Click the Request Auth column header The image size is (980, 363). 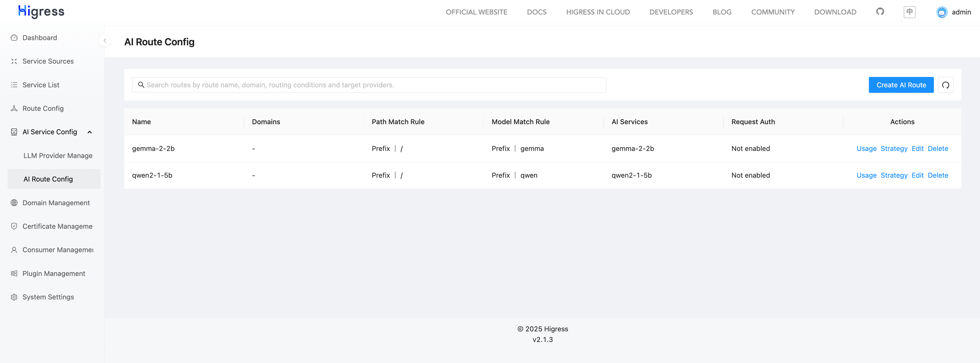(x=753, y=122)
